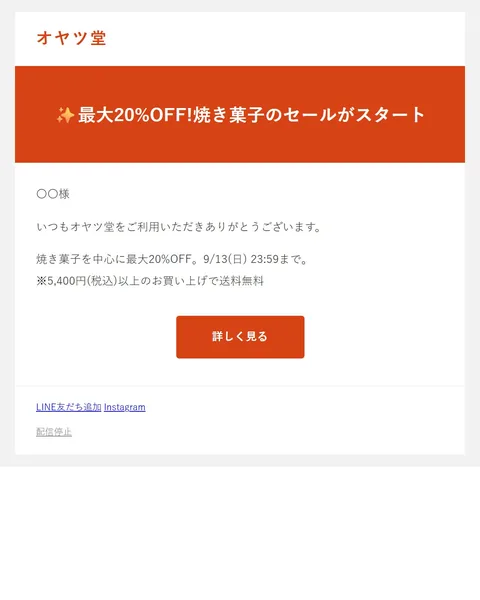The width and height of the screenshot is (480, 600).
Task: Click 最大20%OFF! in the banner headline
Action: click(x=135, y=115)
